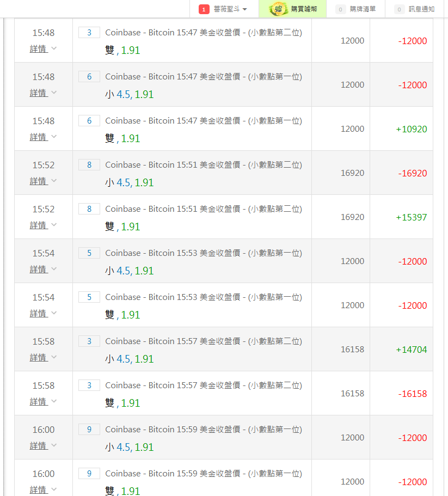Click number box 3 in the first 15:48 row

pos(89,33)
